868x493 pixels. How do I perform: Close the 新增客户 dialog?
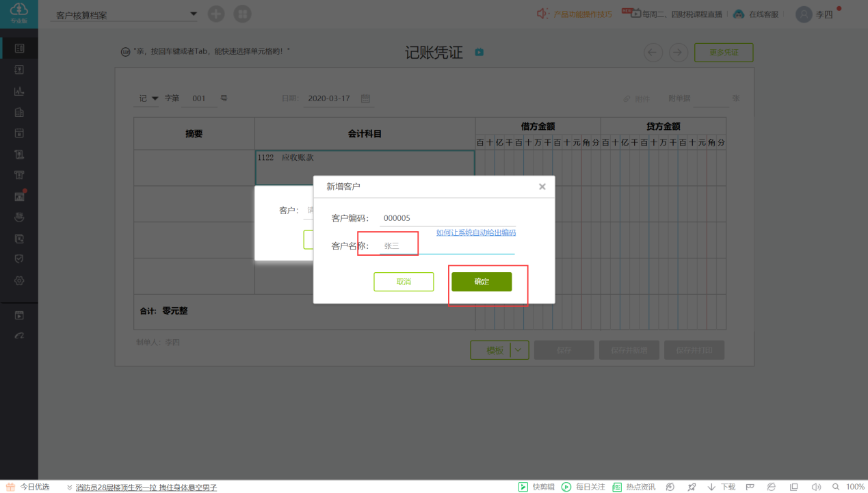coord(542,187)
